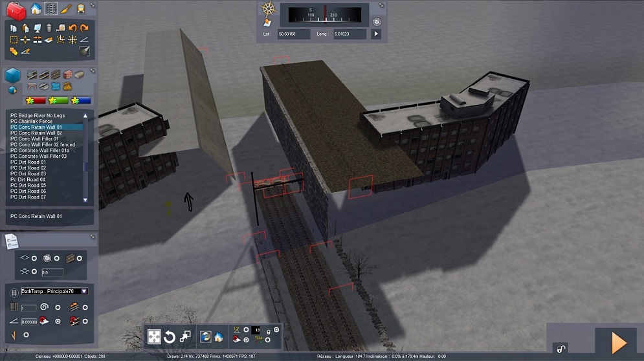Expand the small blue cube provider filter
The width and height of the screenshot is (644, 361).
(x=12, y=89)
